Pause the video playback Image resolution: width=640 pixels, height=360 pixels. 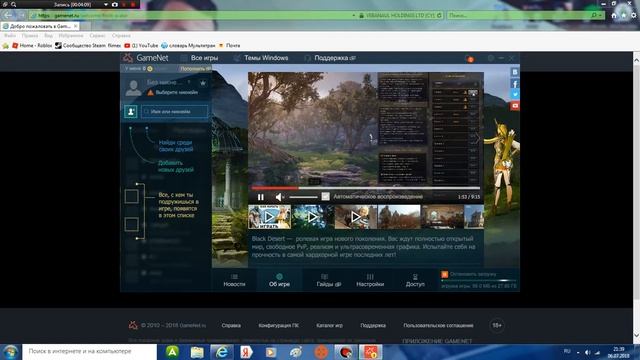point(260,197)
